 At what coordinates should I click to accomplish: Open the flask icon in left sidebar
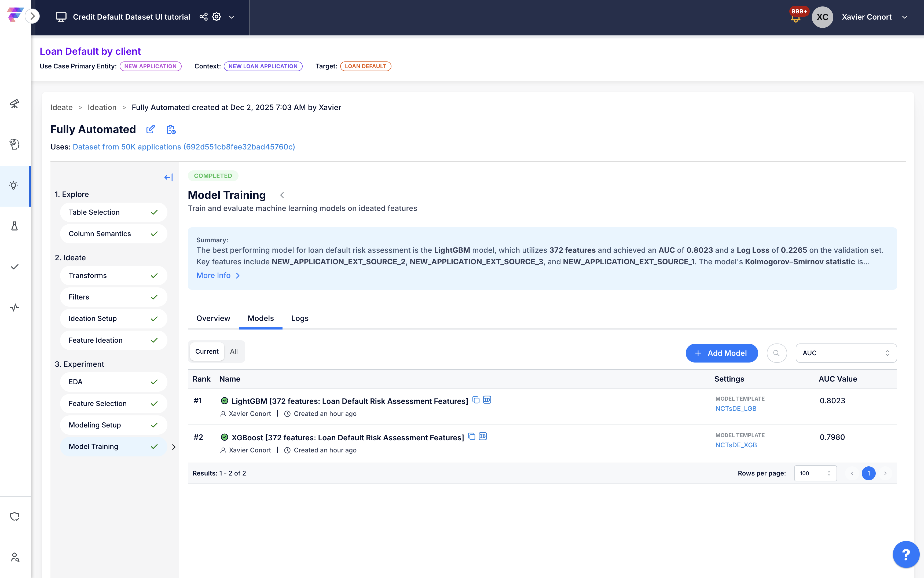pos(14,226)
